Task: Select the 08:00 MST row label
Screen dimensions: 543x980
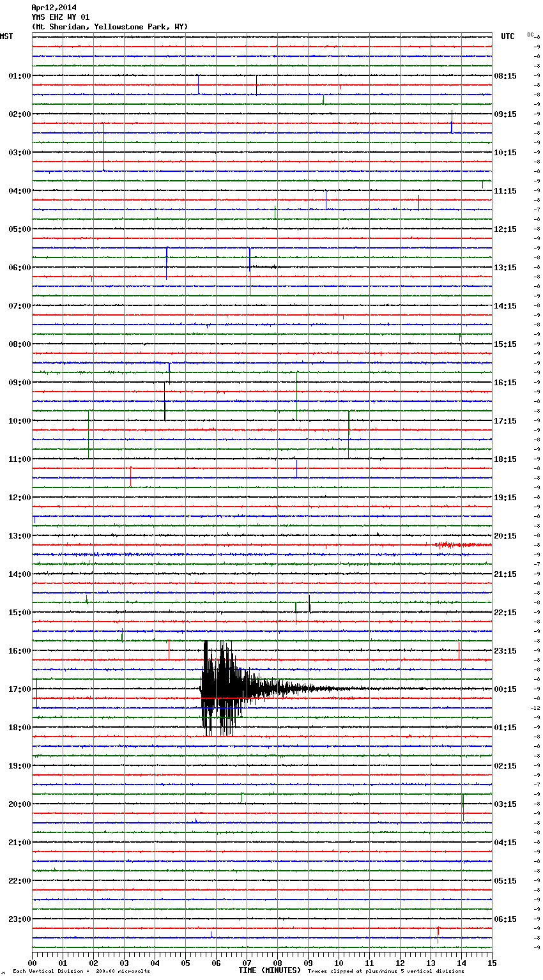Action: (20, 344)
